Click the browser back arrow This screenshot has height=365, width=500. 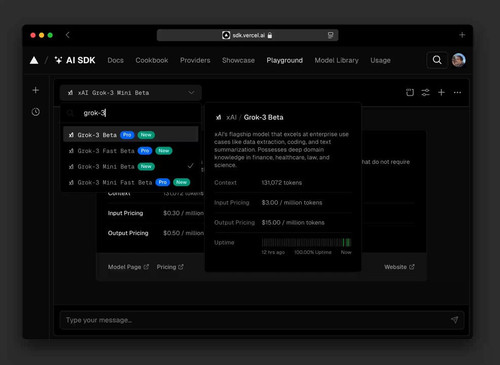68,35
